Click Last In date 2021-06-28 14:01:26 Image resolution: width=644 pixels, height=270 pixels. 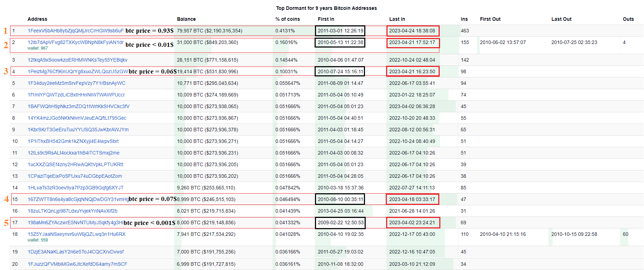(x=412, y=211)
